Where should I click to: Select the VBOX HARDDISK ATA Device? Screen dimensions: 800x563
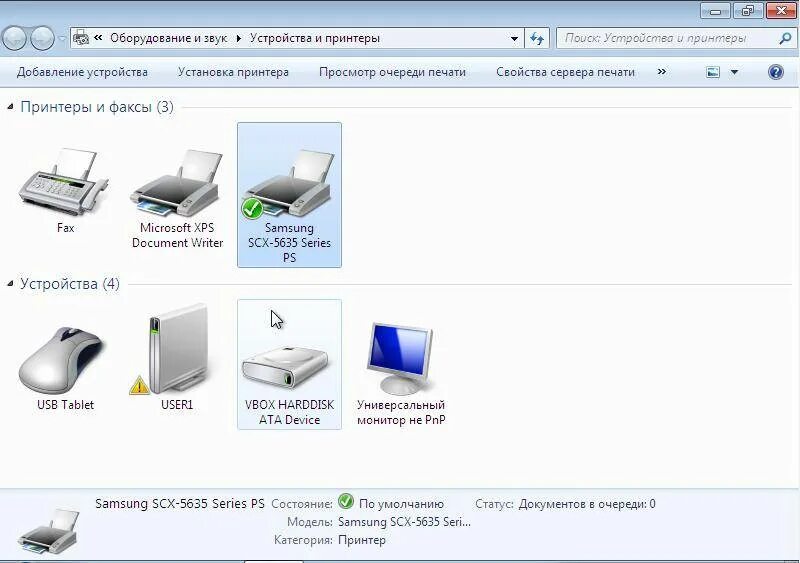[289, 364]
